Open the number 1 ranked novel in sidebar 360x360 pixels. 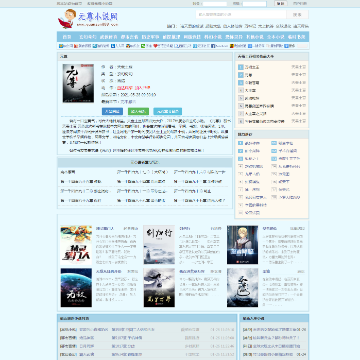pos(252,67)
